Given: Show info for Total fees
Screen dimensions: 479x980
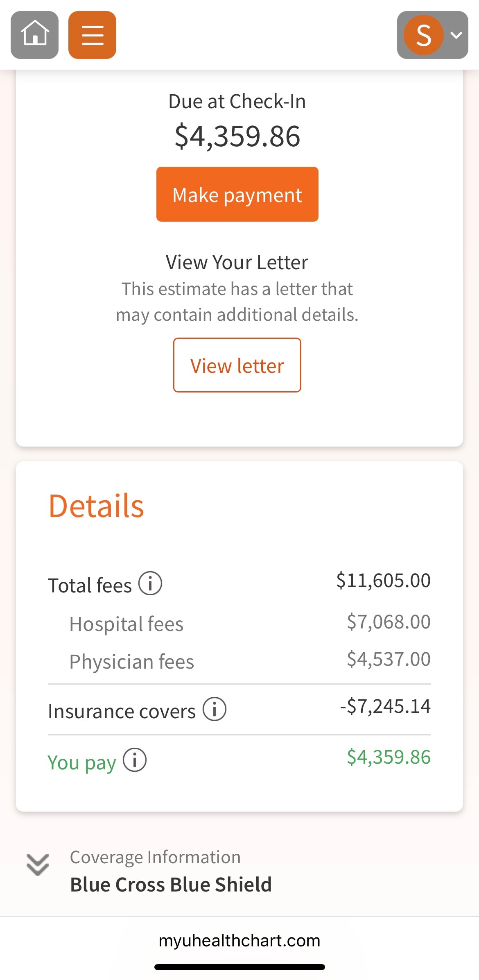Looking at the screenshot, I should click(150, 583).
